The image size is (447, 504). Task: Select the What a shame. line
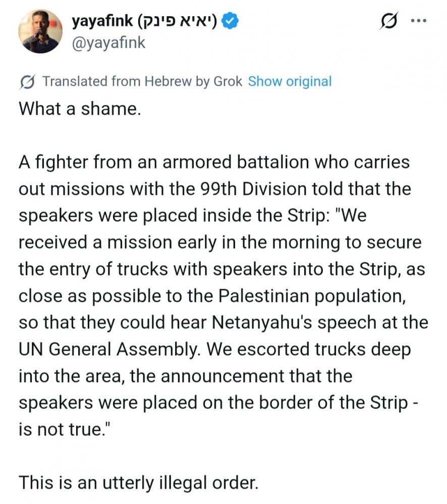tap(80, 109)
